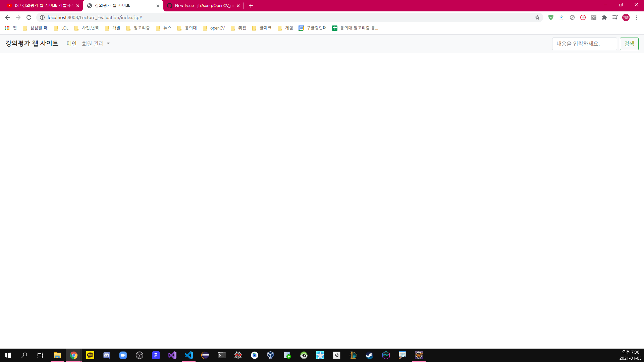The width and height of the screenshot is (644, 362).
Task: Click the 강의평가 웹 사이트 brand link
Action: coord(32,43)
